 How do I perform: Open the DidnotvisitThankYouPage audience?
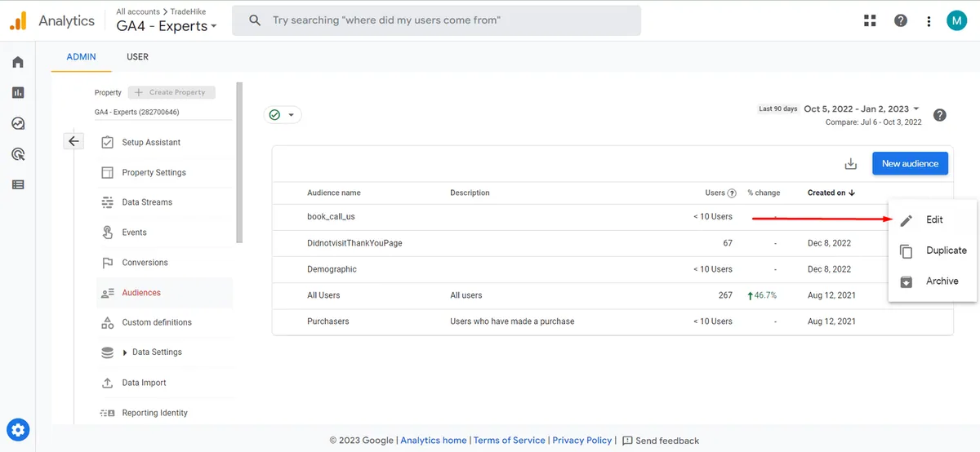pyautogui.click(x=354, y=243)
